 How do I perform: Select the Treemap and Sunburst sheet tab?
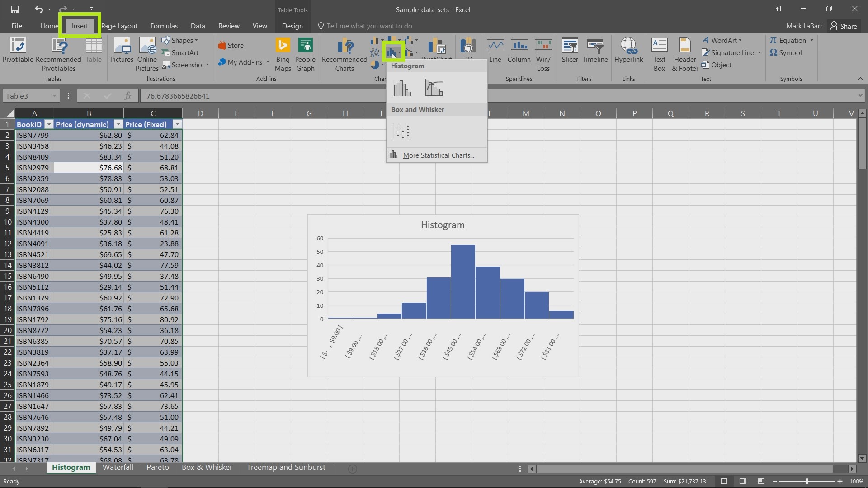[x=286, y=467]
